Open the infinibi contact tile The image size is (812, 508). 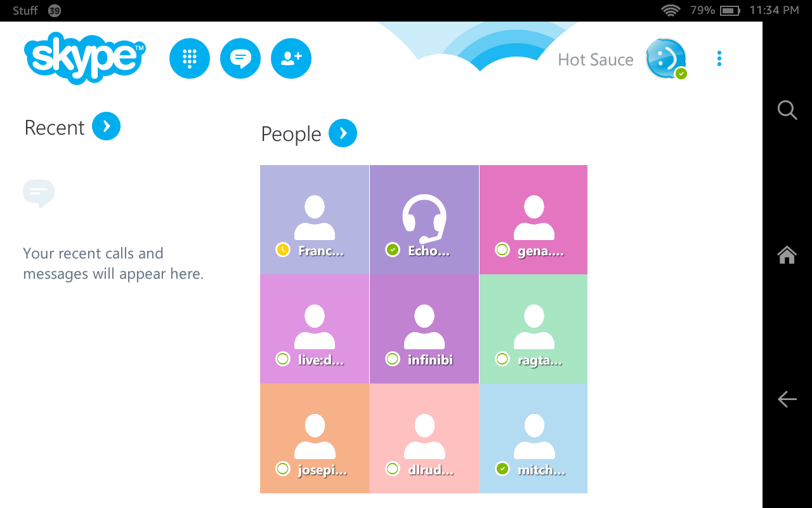point(424,329)
